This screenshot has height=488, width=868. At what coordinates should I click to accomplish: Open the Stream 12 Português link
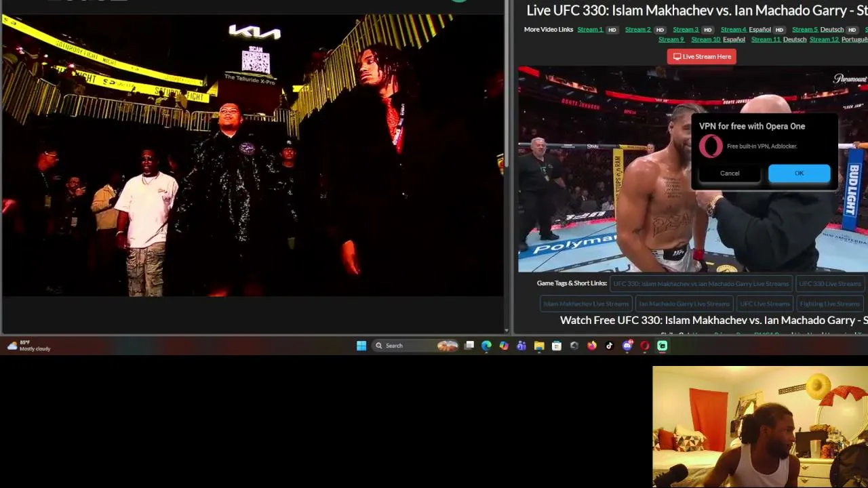pos(840,39)
